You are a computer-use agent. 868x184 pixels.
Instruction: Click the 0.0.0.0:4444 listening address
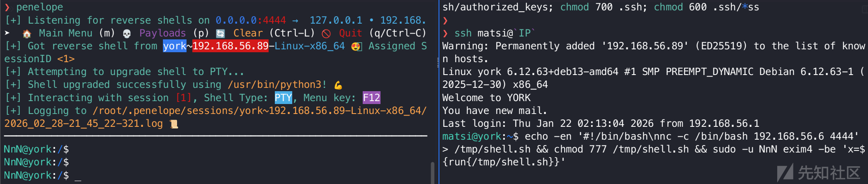[x=251, y=20]
